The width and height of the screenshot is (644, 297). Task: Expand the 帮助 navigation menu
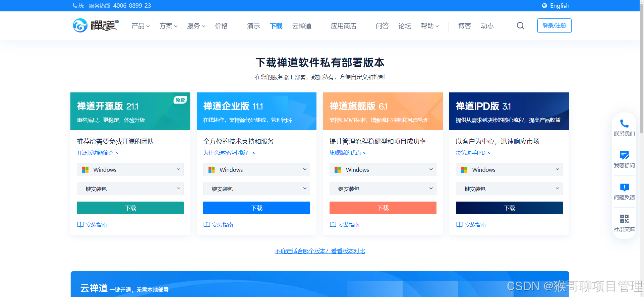(430, 26)
